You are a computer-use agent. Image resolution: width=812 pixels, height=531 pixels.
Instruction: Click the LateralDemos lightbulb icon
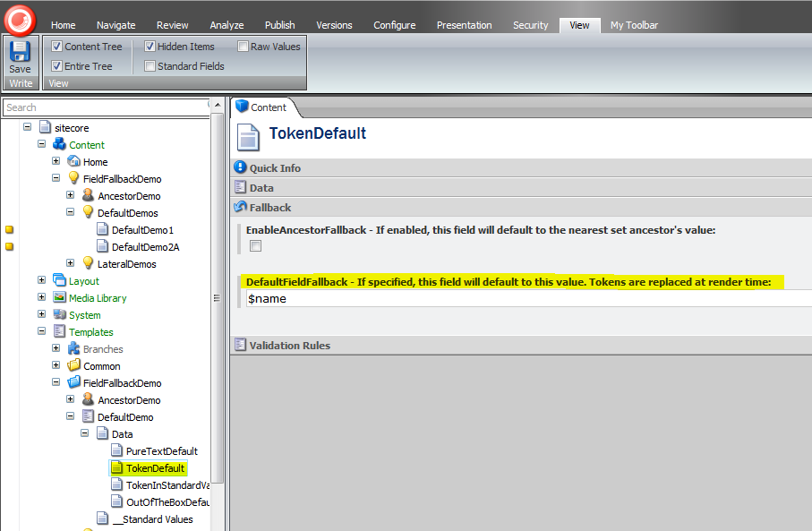88,263
